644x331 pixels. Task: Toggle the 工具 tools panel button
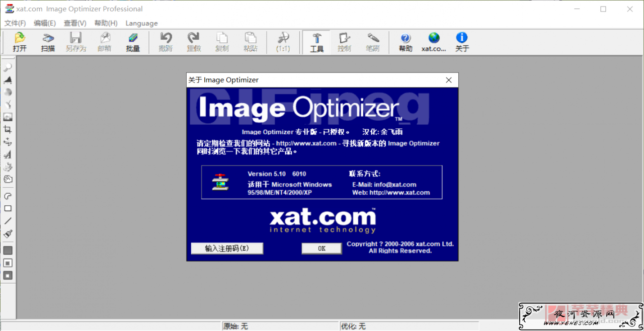[x=316, y=42]
